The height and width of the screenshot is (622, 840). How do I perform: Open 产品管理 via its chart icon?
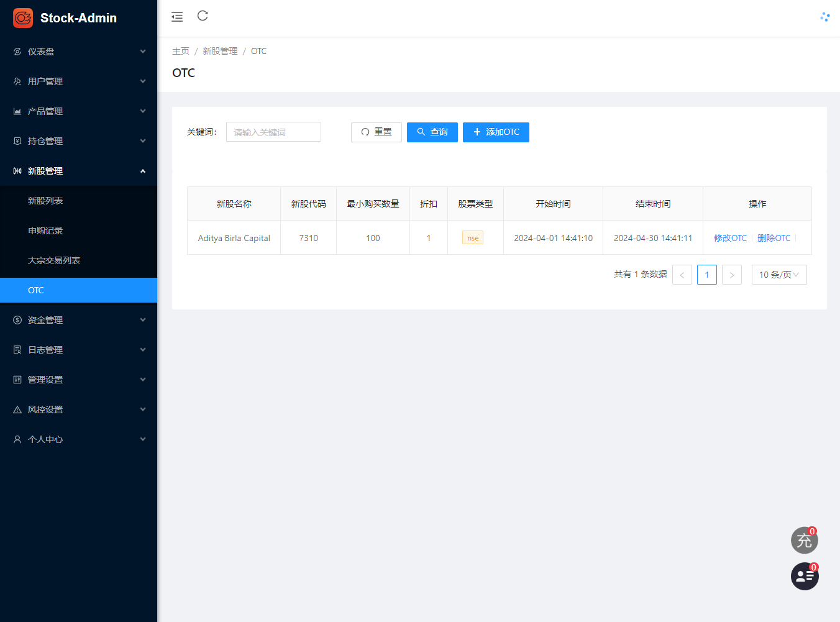pos(17,111)
